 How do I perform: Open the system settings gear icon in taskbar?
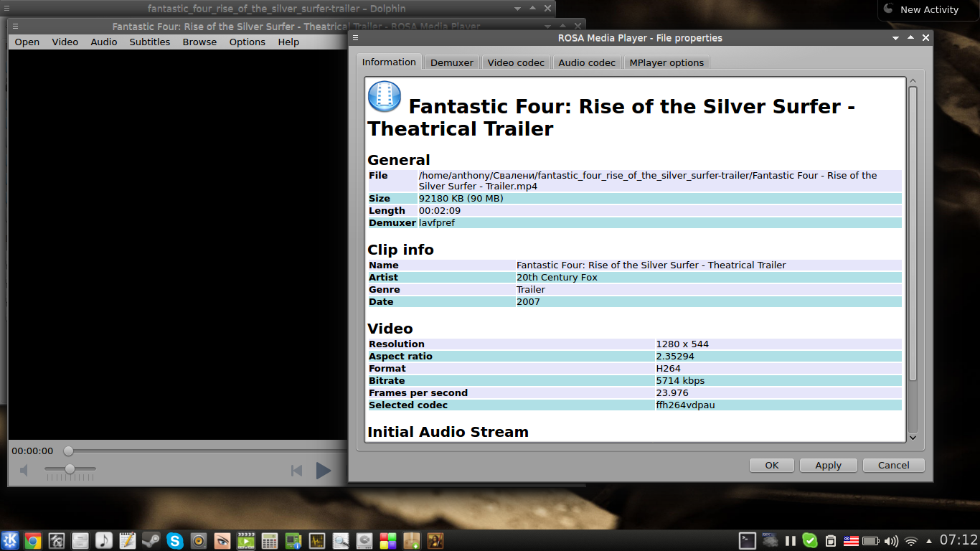point(57,540)
